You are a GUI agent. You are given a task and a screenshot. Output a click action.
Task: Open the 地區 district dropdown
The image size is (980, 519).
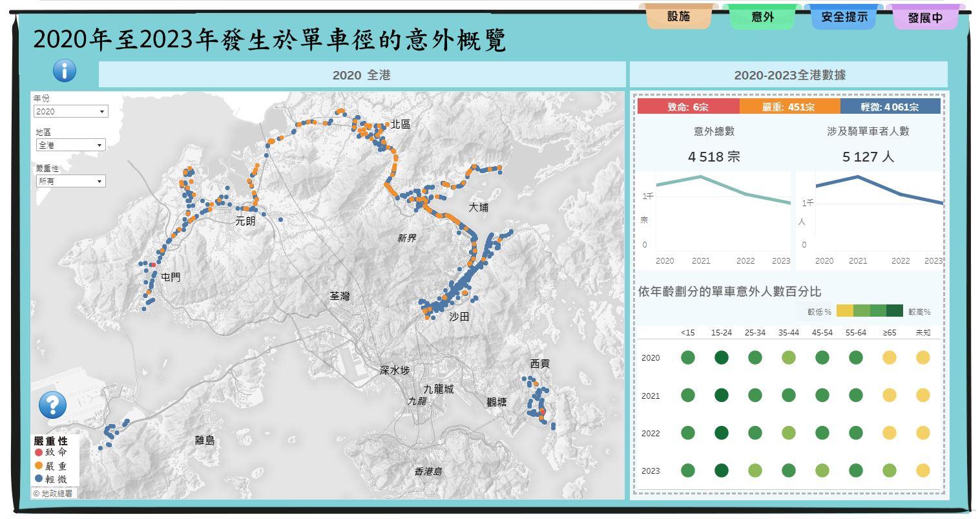[70, 145]
